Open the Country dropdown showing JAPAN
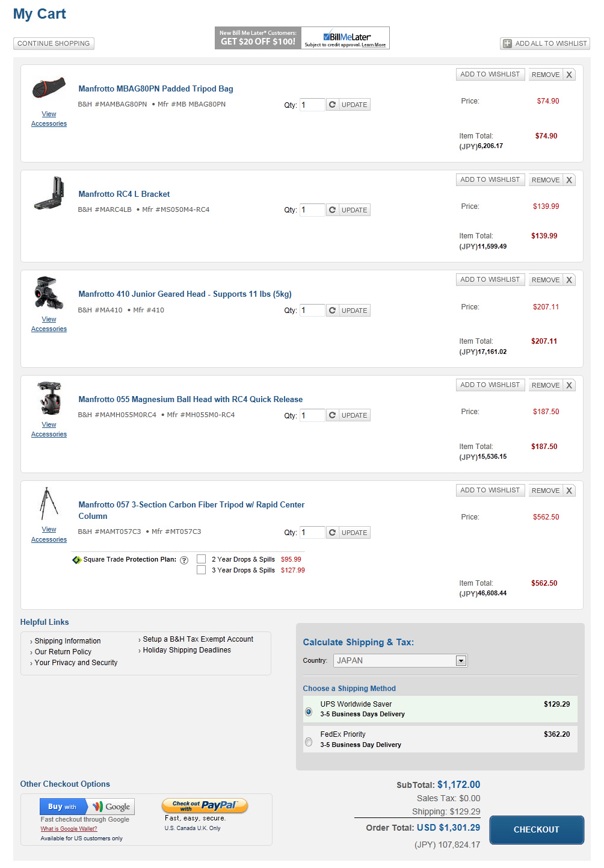 click(x=461, y=661)
